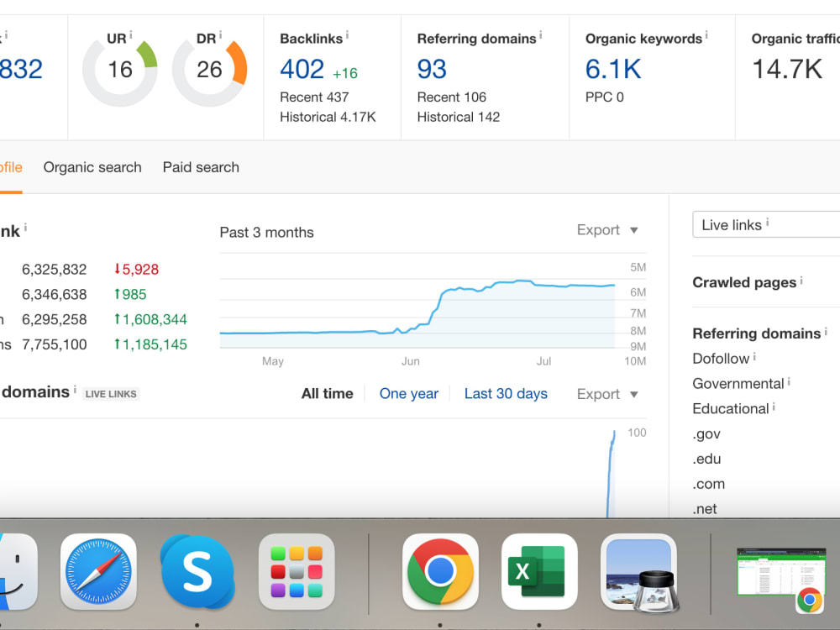
Task: Click the rank value 7,755,100
Action: coord(54,344)
